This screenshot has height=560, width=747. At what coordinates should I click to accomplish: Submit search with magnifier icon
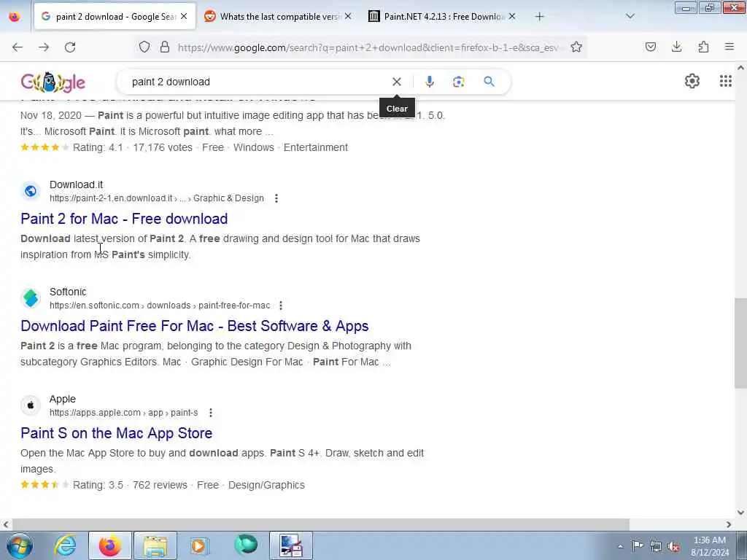[489, 82]
